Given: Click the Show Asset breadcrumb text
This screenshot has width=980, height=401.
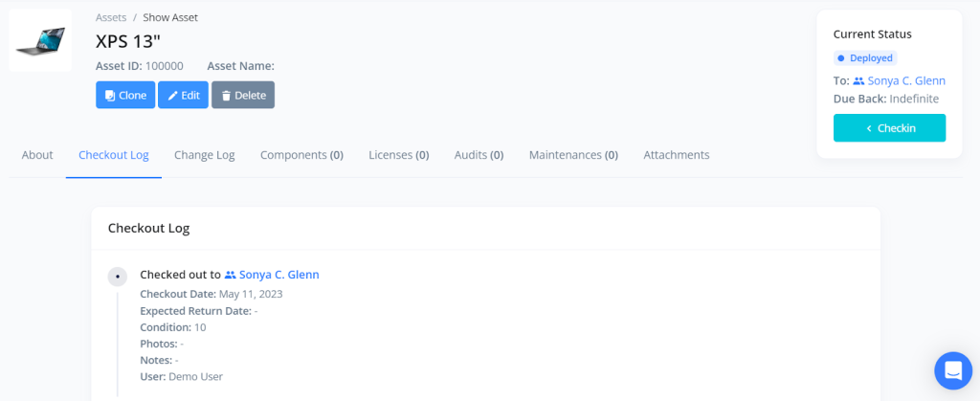Looking at the screenshot, I should [170, 17].
